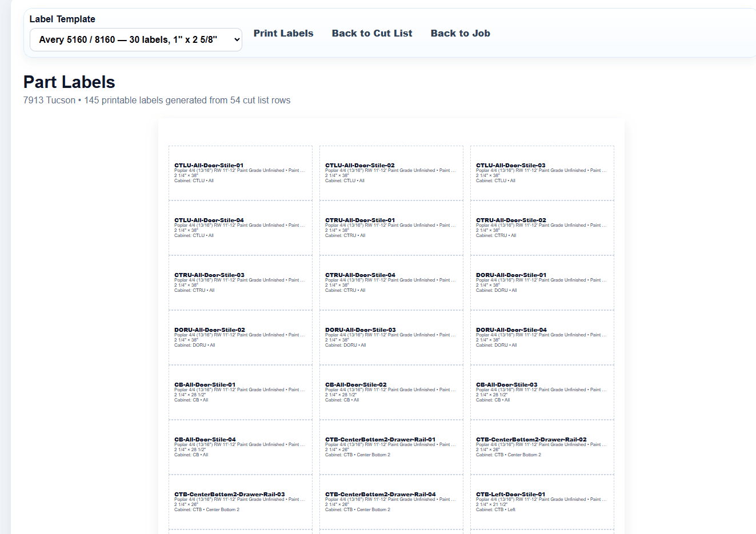Viewport: 756px width, 534px height.
Task: Select label CTB-CenterBottom2-Drawer-Rail-04
Action: tap(391, 502)
